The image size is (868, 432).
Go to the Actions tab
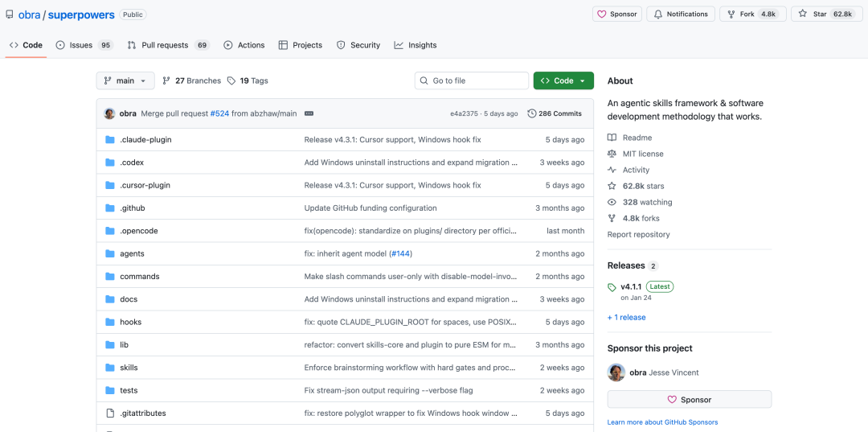(x=244, y=45)
